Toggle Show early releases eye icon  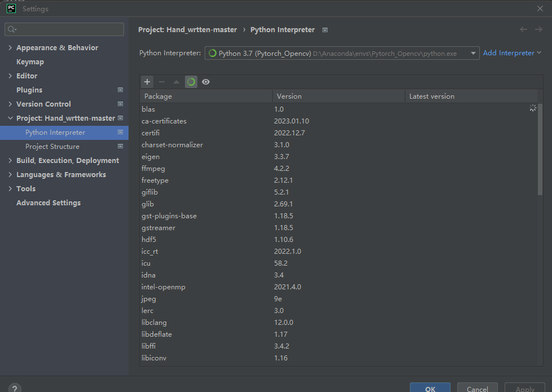(x=206, y=82)
